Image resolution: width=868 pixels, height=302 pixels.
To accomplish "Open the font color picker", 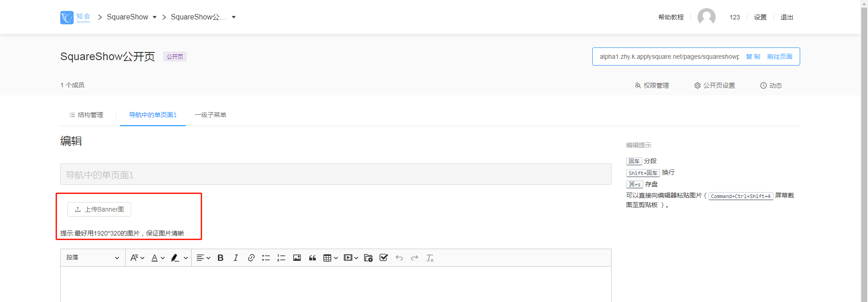I will pyautogui.click(x=158, y=258).
